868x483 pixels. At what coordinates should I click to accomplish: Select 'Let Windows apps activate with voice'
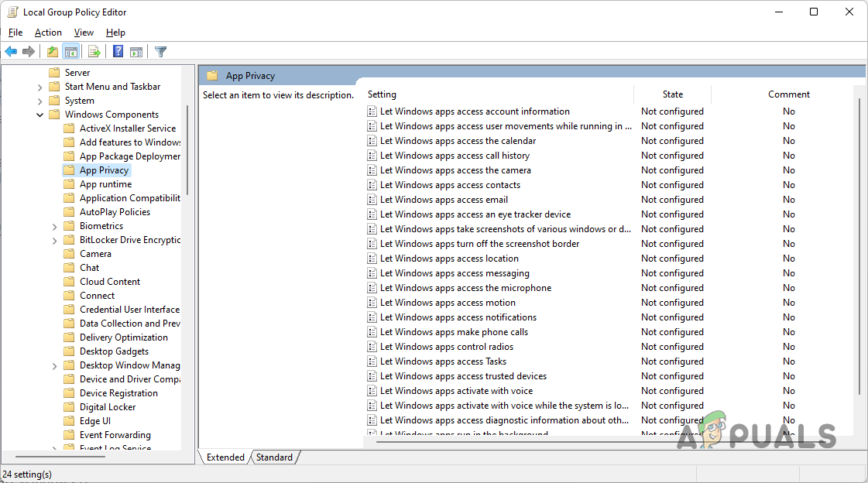tap(456, 391)
